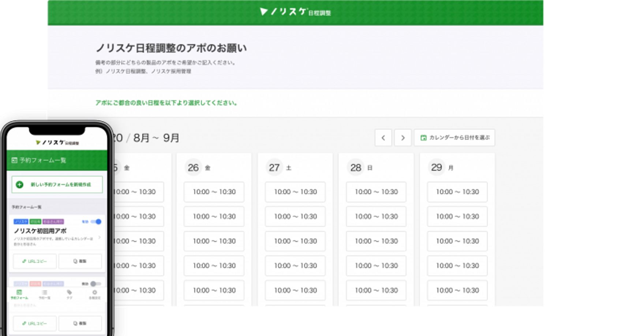644x336 pixels.
Task: Select the date 26 金 column header
Action: [198, 167]
